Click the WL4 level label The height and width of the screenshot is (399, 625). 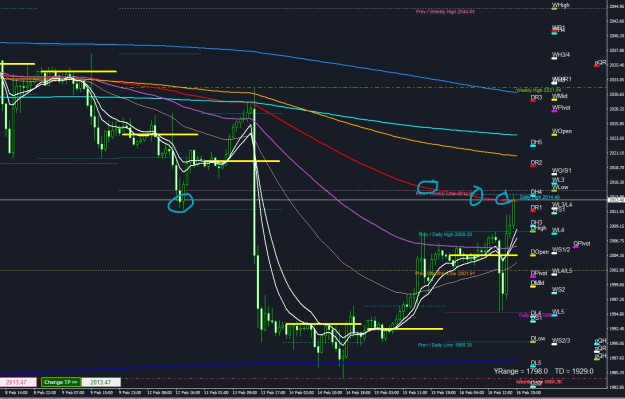coord(558,230)
